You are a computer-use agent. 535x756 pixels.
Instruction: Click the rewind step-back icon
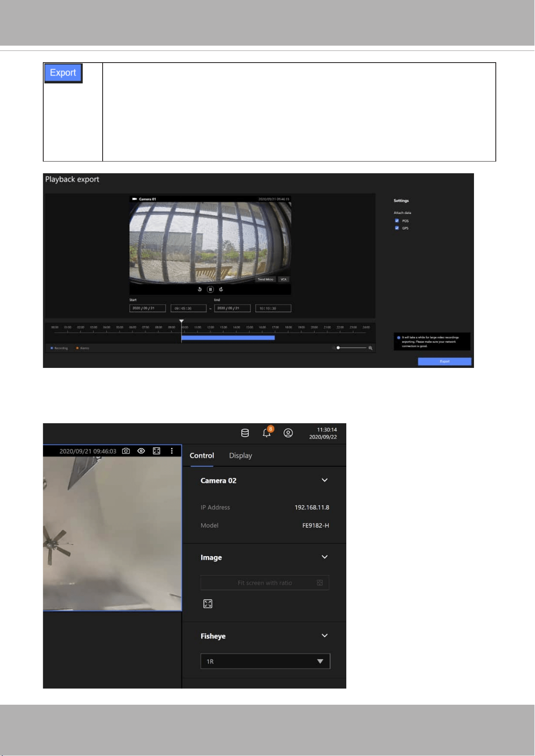pyautogui.click(x=200, y=289)
